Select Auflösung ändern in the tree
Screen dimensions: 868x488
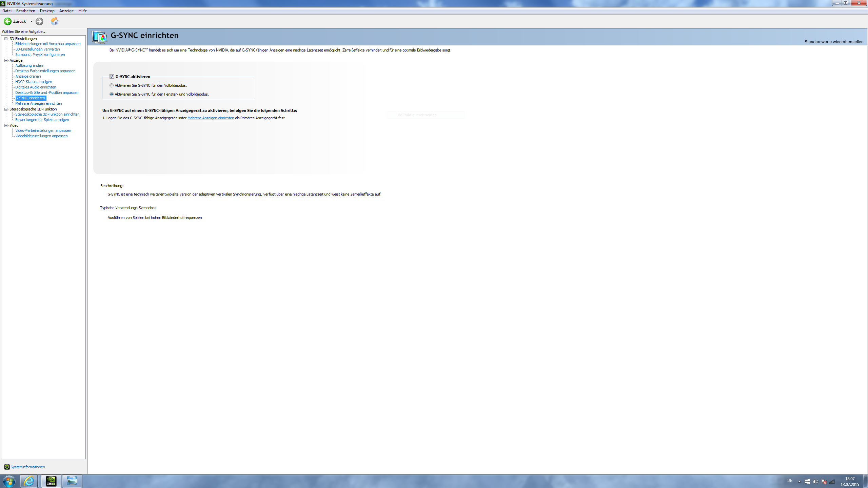point(30,65)
